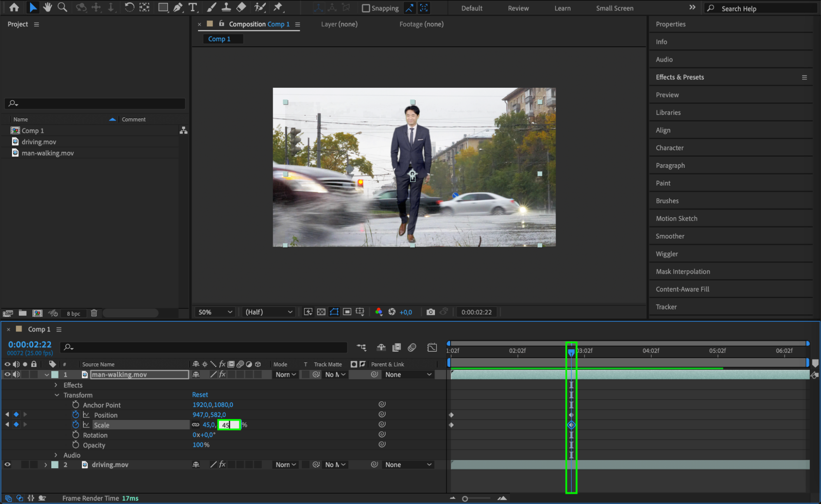This screenshot has height=504, width=821.
Task: Toggle the Scale stopwatch
Action: [x=76, y=425]
